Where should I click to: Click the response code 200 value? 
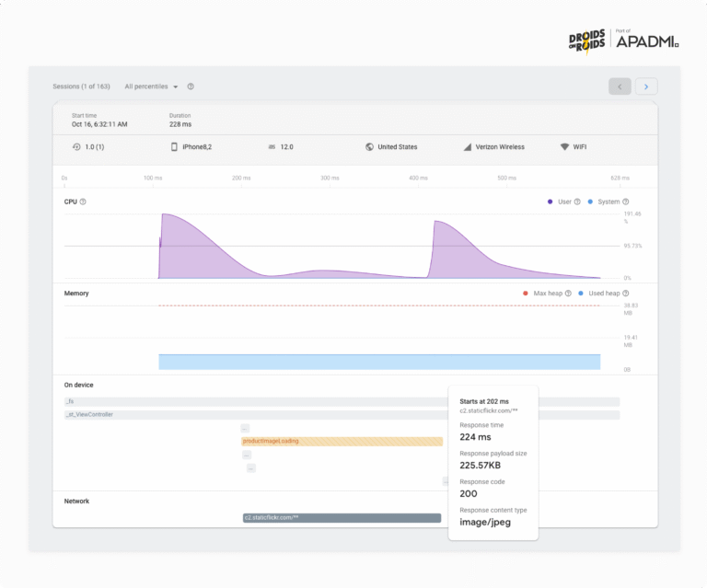coord(469,494)
